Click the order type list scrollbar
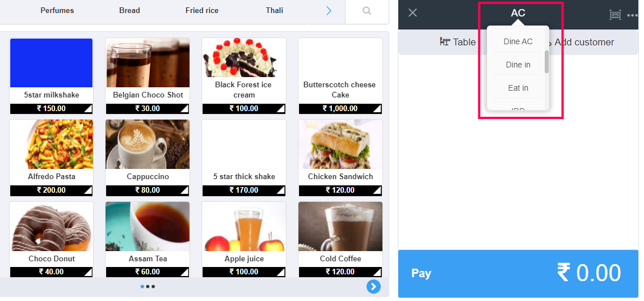This screenshot has height=301, width=644. click(546, 62)
